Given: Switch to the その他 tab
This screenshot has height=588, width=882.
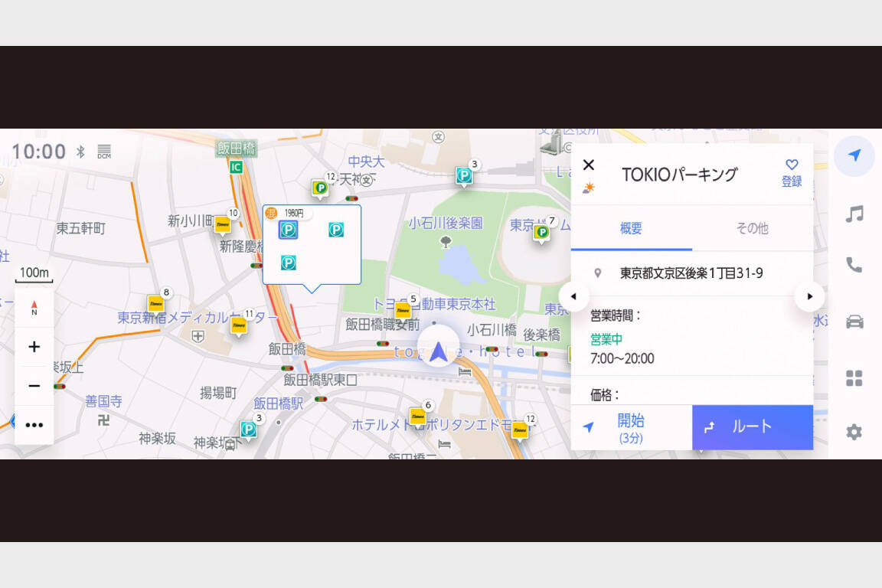Looking at the screenshot, I should (x=752, y=228).
